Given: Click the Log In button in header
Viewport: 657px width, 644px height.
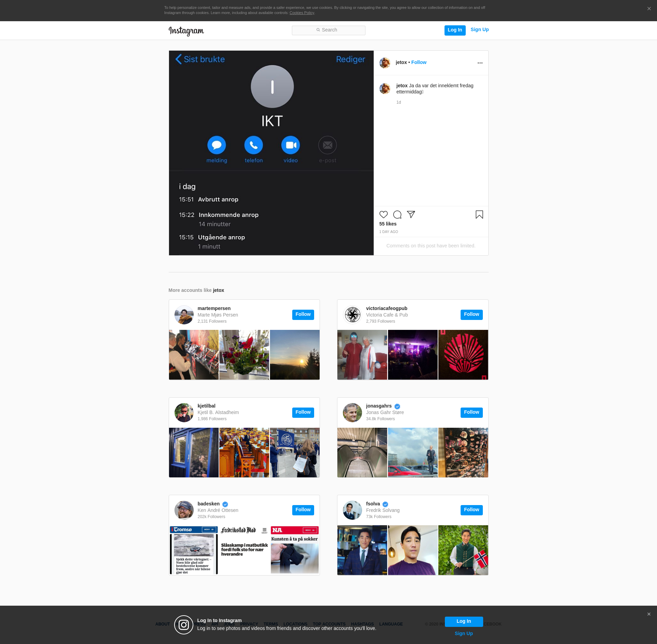Looking at the screenshot, I should [x=455, y=30].
